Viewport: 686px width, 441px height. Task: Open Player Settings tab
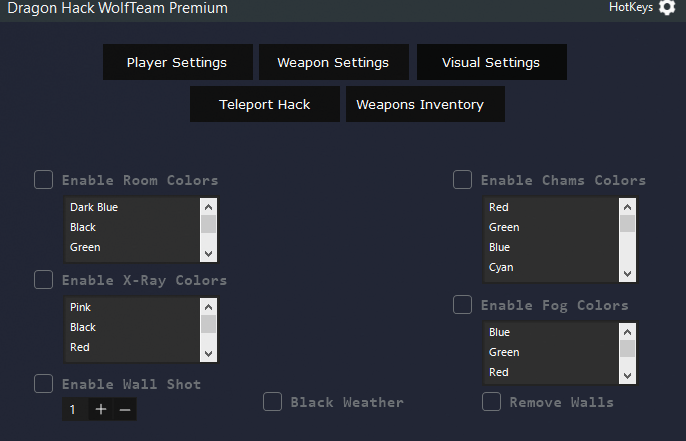178,62
